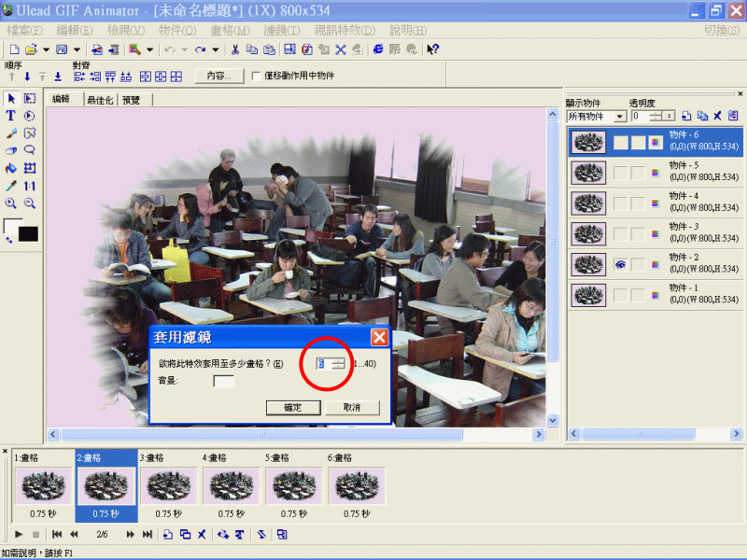Image resolution: width=747 pixels, height=560 pixels.
Task: Click the 背景 color swatch in dialog
Action: (x=224, y=381)
